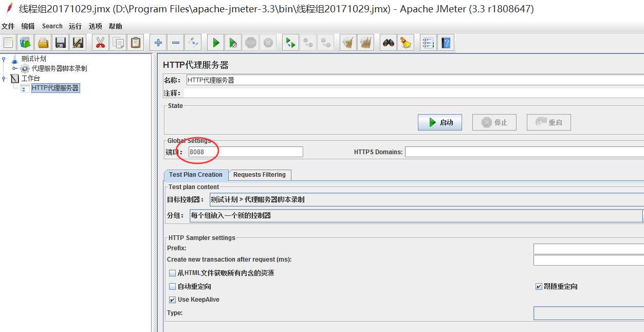Open the 分组 dropdown
644x332 pixels.
(416, 215)
